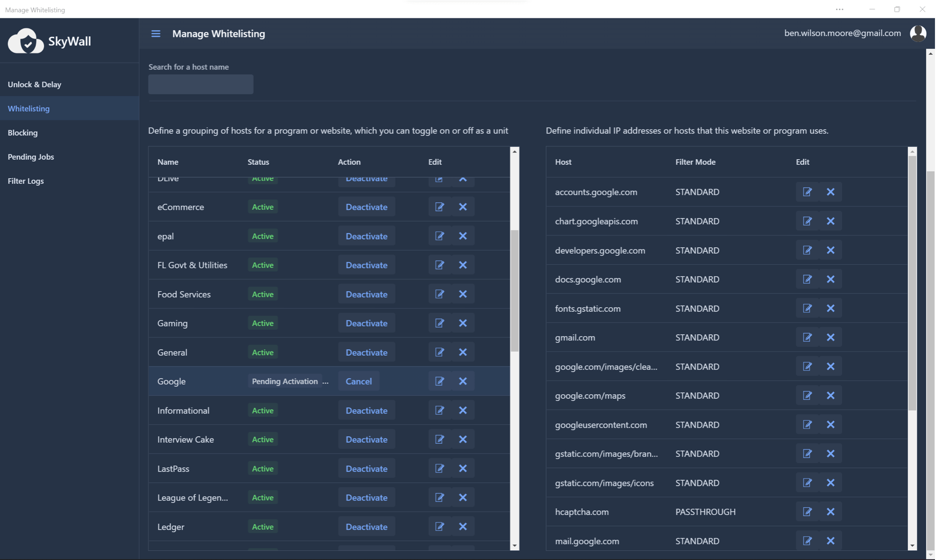Open the user profile avatar
This screenshot has height=560, width=936.
point(918,33)
